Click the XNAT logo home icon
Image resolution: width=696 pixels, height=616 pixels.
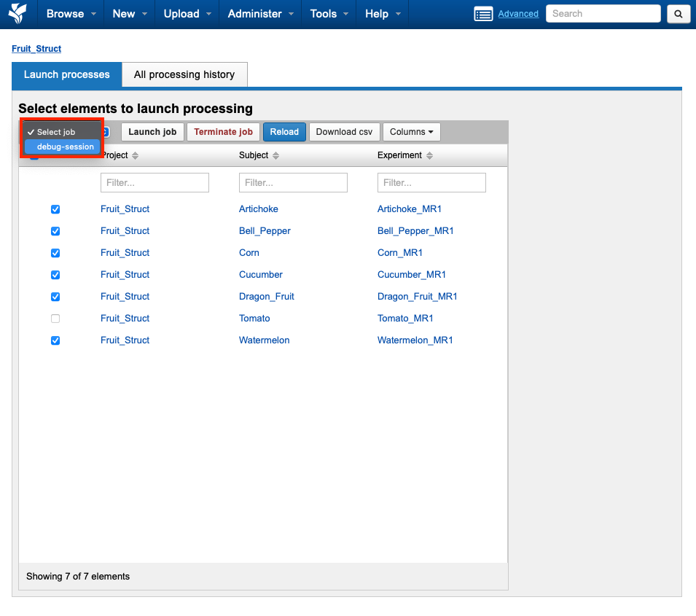click(17, 13)
